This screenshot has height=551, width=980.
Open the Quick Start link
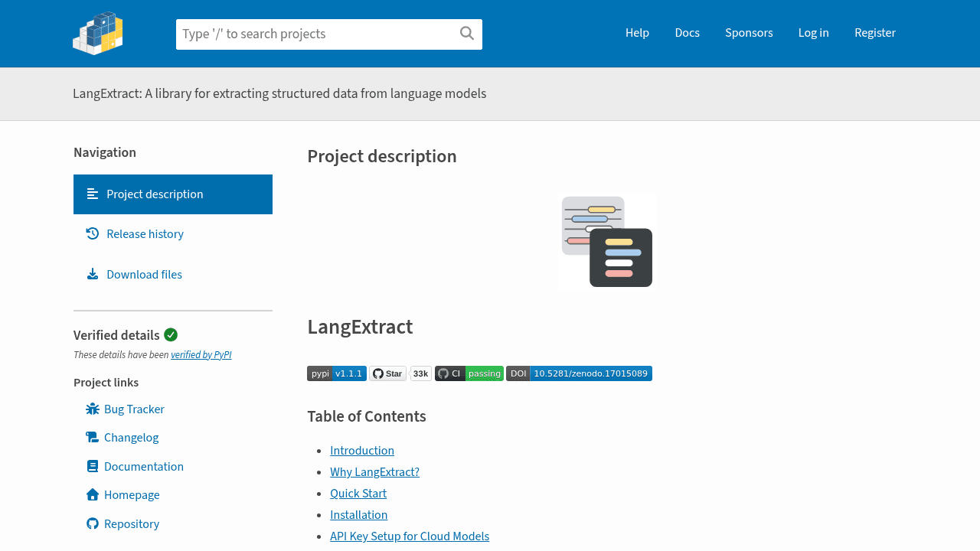click(358, 493)
